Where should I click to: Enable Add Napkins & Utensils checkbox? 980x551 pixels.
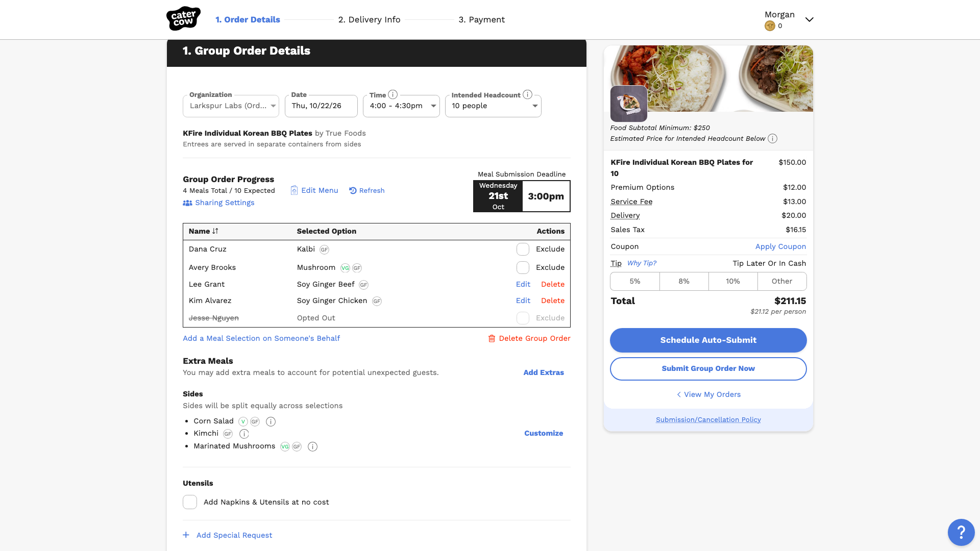point(190,502)
